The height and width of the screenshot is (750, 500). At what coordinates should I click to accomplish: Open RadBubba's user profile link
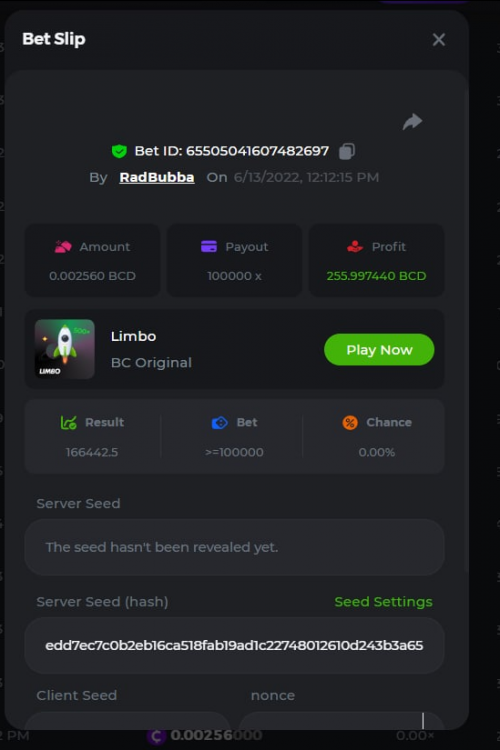157,177
